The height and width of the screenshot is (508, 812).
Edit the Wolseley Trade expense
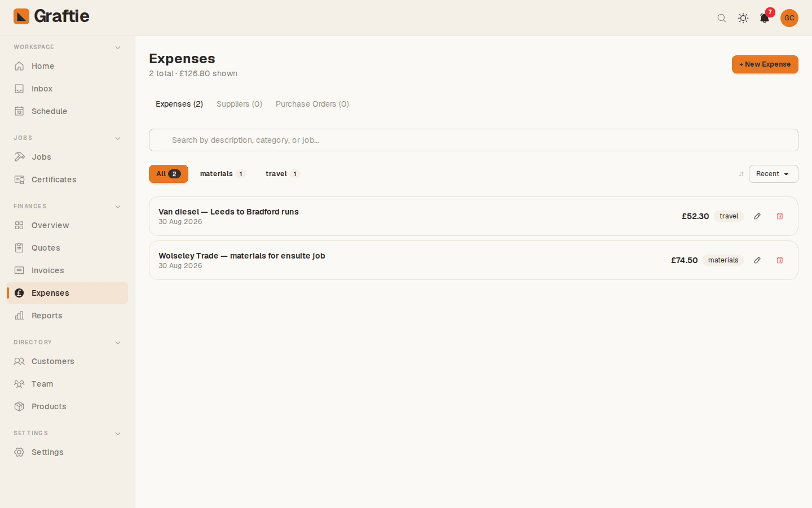(757, 260)
